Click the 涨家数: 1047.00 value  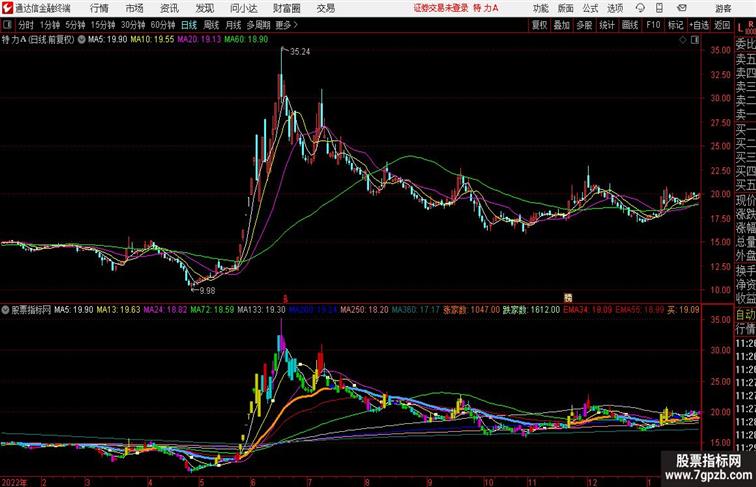[x=472, y=310]
